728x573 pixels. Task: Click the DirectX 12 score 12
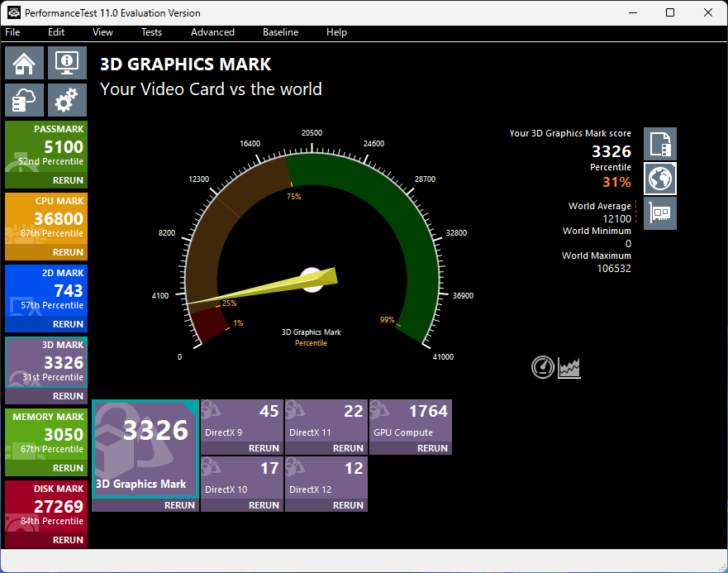click(x=354, y=469)
